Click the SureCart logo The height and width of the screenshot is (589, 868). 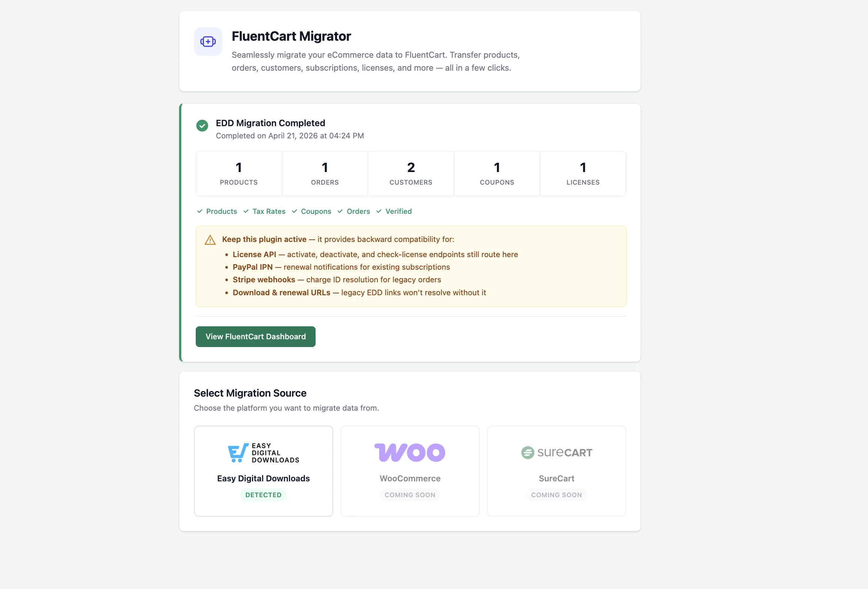click(556, 452)
